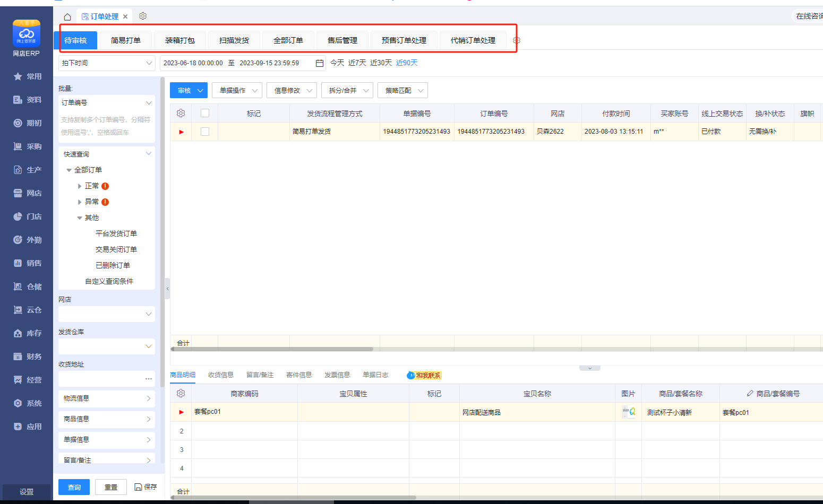Open 云仓 module in sidebar
823x504 pixels.
[x=27, y=310]
